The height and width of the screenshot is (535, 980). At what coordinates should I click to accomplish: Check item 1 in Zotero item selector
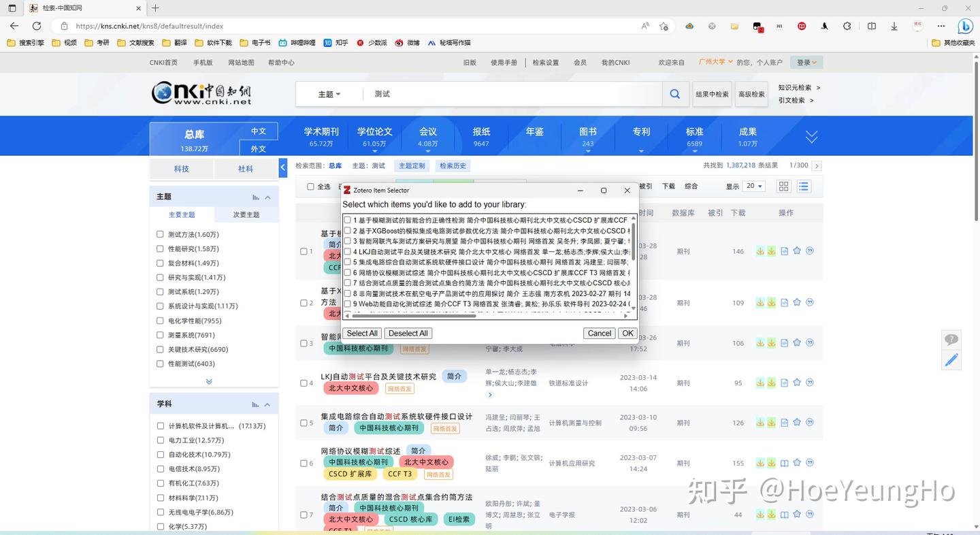[x=347, y=219]
